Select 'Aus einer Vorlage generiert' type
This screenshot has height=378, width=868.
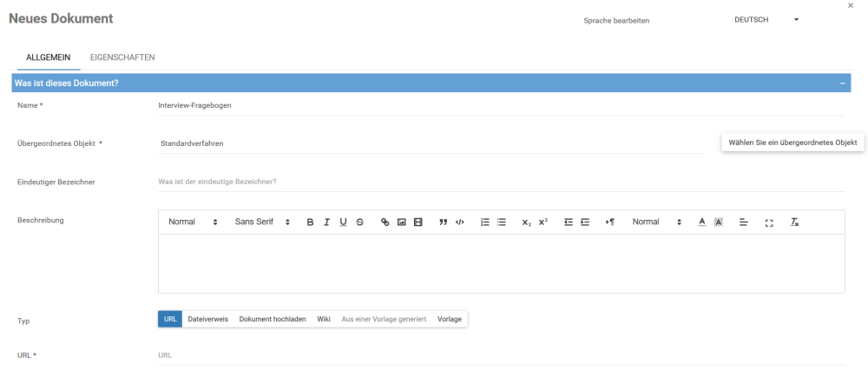pos(385,319)
